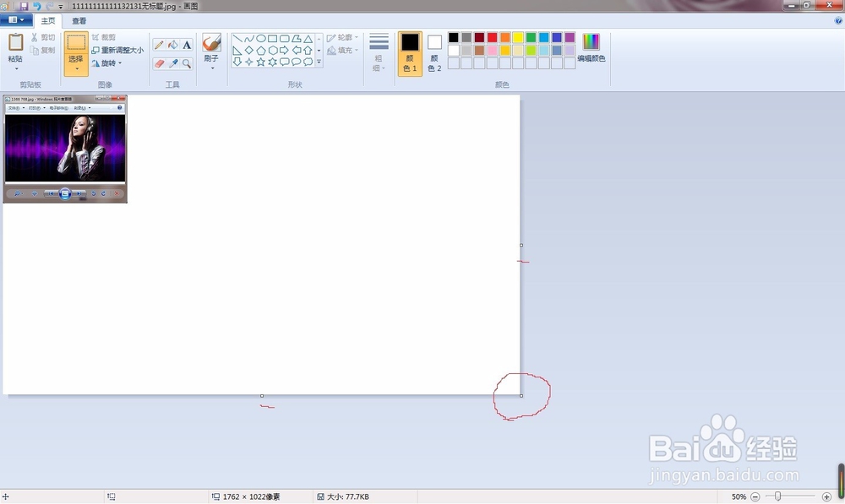Activate the 颜色 1 (Color 1) button
845x504 pixels.
coord(410,53)
